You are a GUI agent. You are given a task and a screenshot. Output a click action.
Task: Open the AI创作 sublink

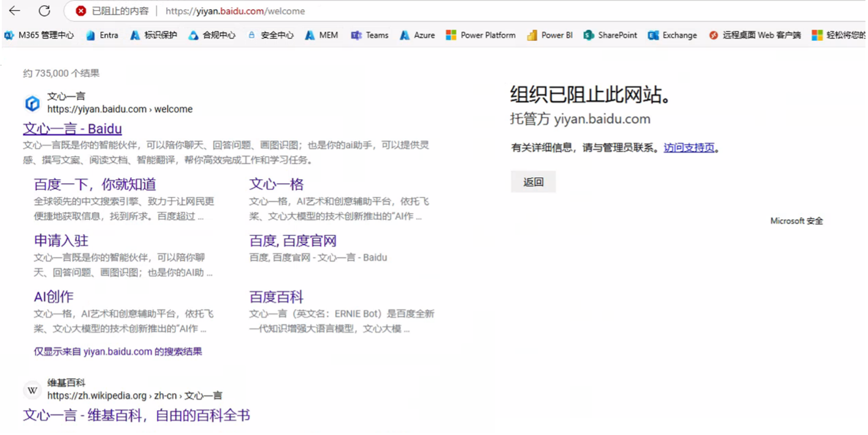(54, 297)
